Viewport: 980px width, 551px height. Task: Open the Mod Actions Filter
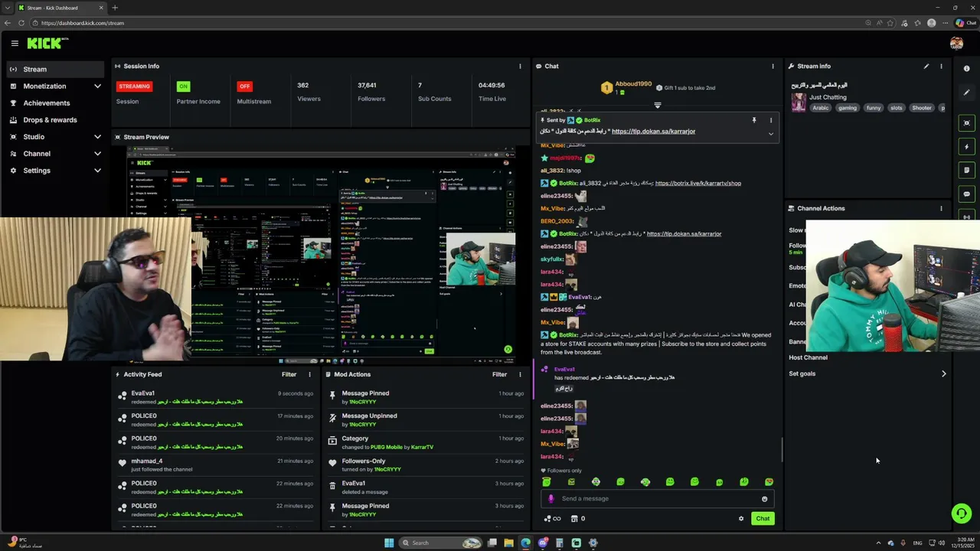click(x=499, y=374)
